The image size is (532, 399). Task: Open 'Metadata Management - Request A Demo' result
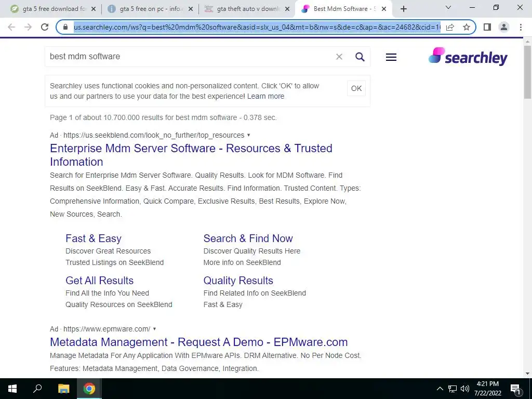[199, 342]
